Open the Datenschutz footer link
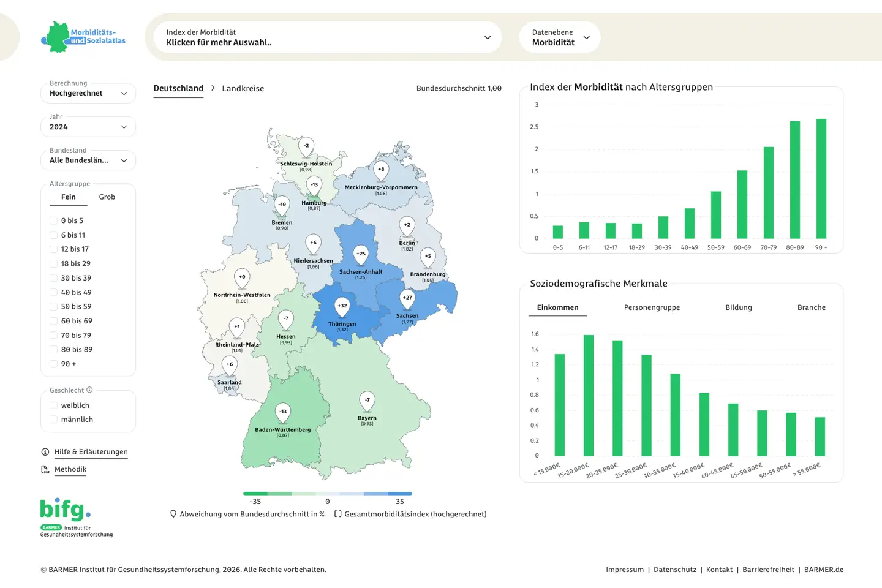The image size is (882, 588). [675, 570]
